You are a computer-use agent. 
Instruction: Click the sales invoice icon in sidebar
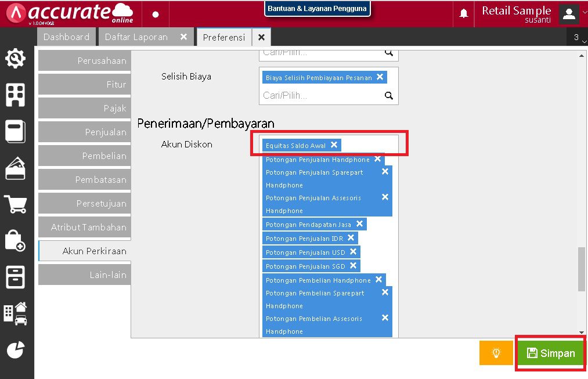[16, 164]
